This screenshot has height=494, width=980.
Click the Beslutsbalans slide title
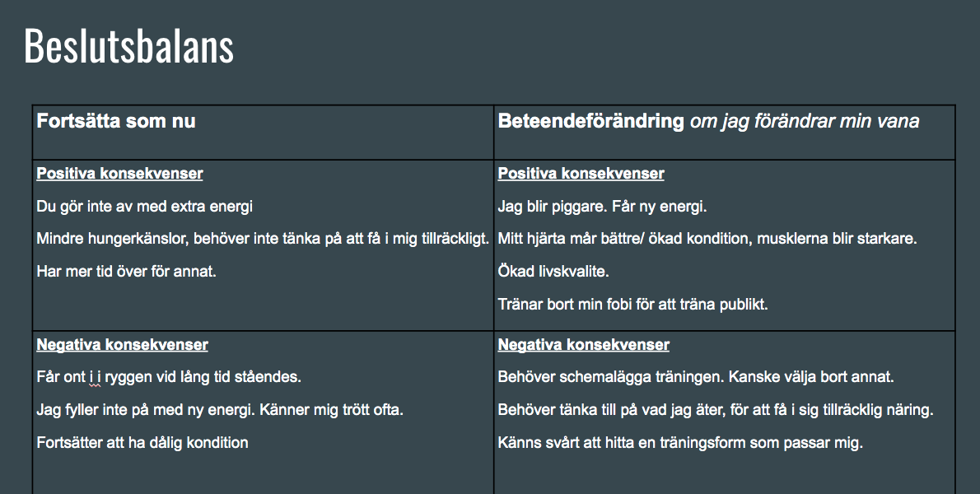coord(128,46)
